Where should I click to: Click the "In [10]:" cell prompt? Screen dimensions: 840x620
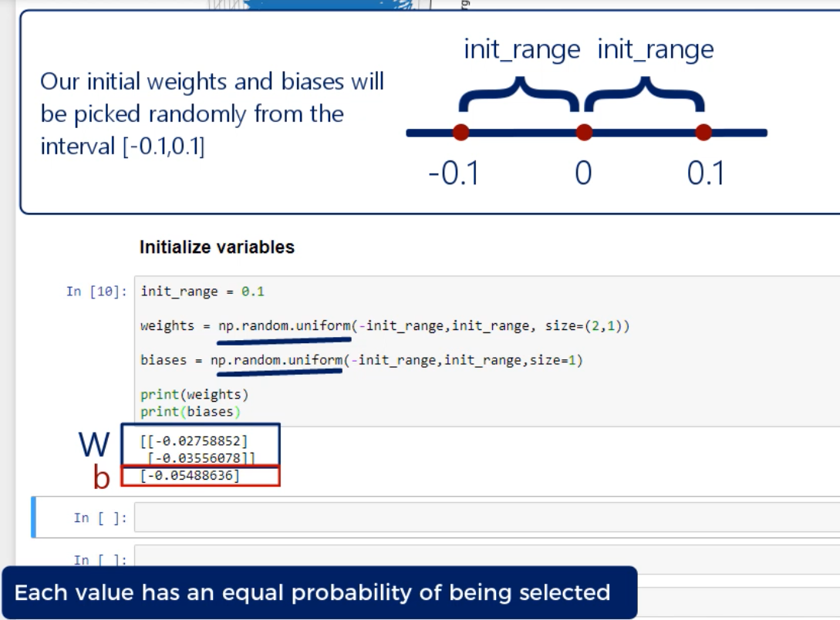[97, 291]
